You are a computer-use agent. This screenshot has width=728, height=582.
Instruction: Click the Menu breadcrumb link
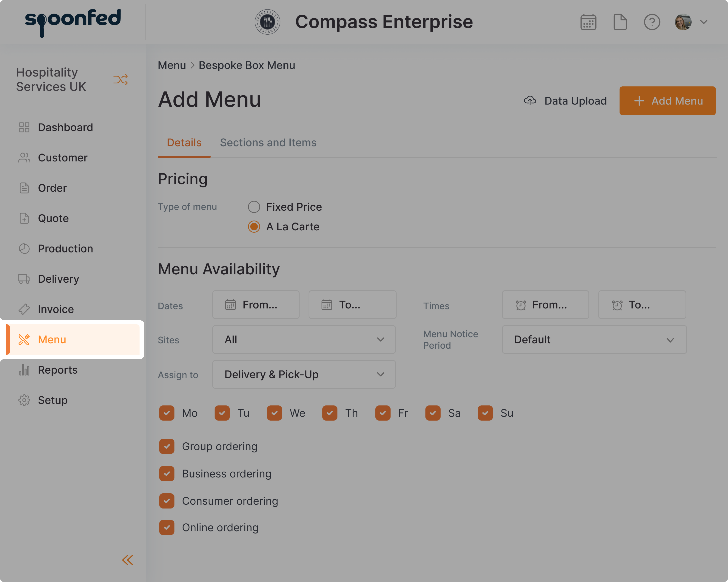pos(172,65)
